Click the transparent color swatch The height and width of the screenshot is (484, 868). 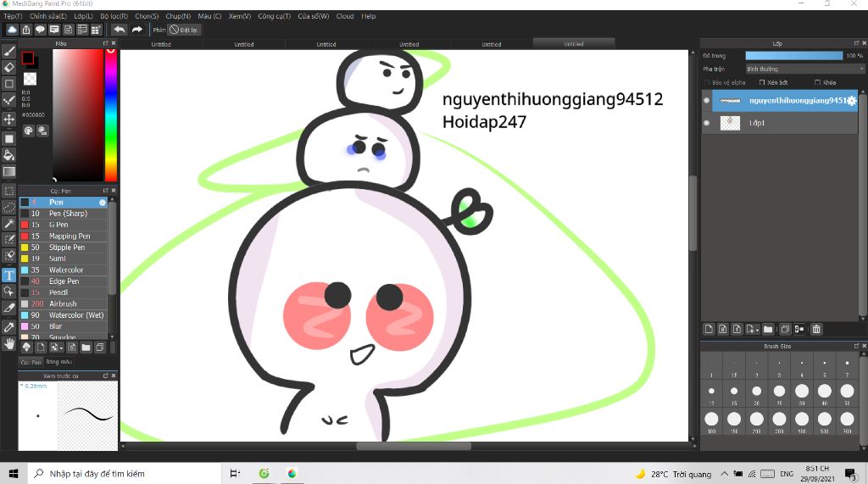tap(30, 79)
